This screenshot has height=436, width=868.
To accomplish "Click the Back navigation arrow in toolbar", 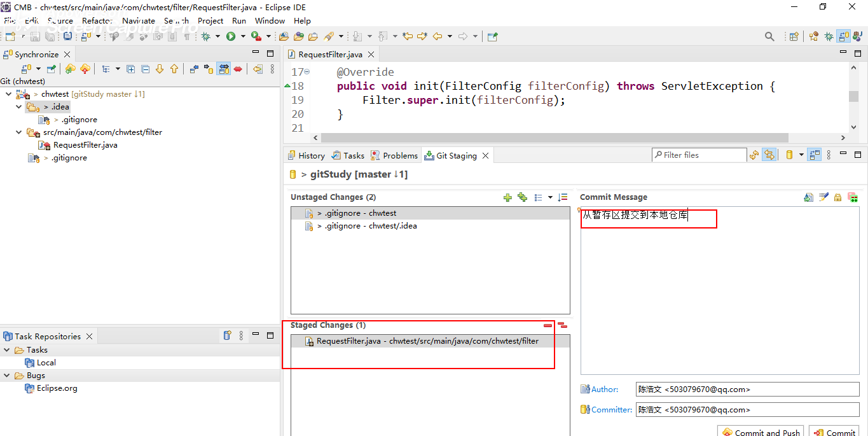I will [x=437, y=36].
